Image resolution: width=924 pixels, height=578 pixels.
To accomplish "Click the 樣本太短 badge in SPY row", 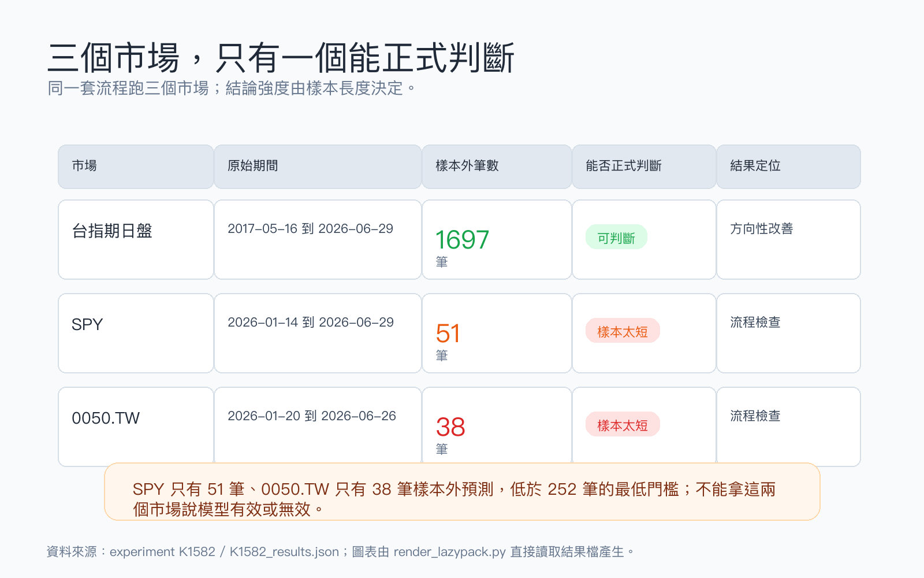I will (x=623, y=331).
